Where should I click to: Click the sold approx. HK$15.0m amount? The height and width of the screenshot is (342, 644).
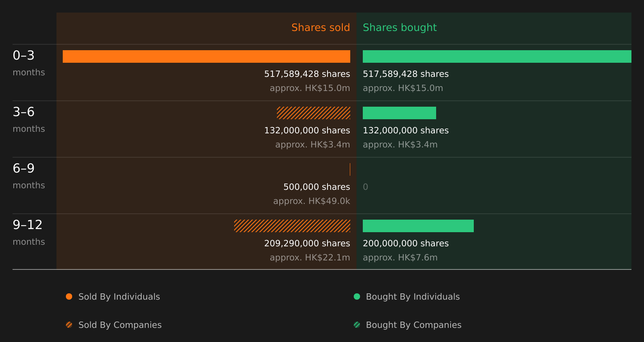[310, 88]
